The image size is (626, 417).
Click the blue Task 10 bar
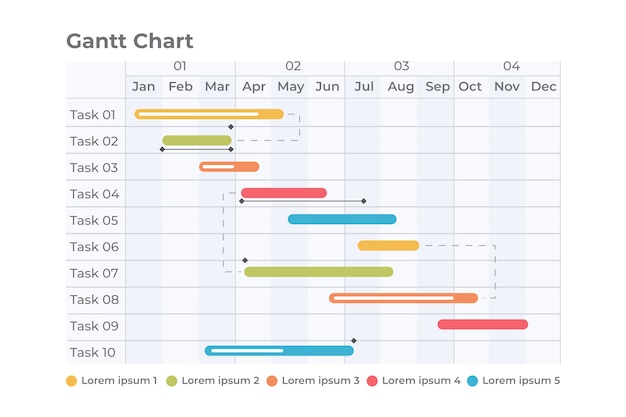click(279, 351)
